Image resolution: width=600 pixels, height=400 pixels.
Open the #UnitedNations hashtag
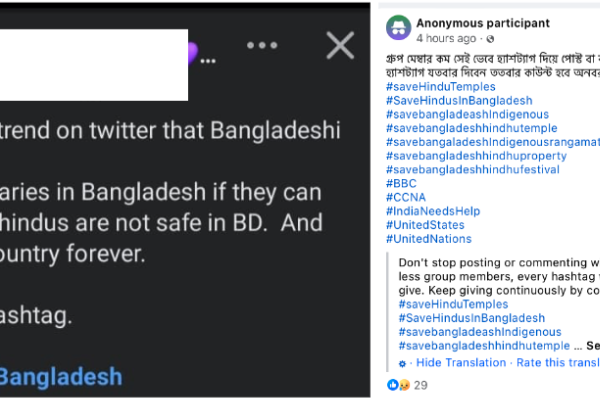point(429,239)
